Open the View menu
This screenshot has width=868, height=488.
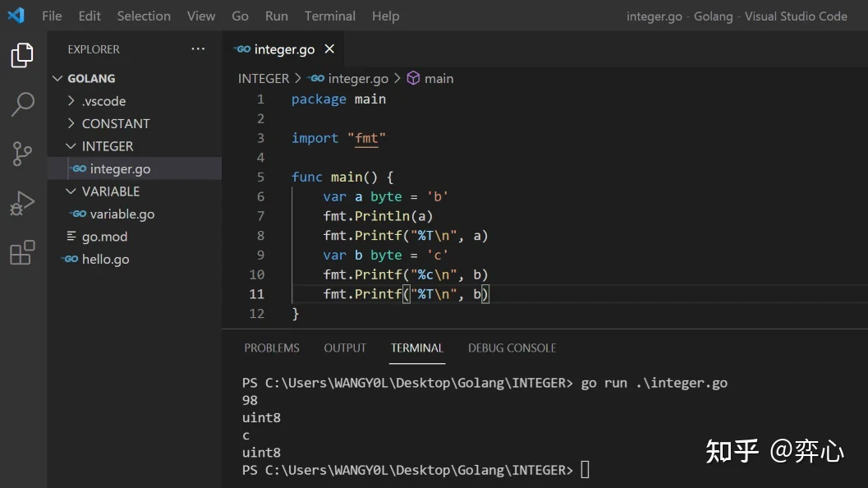(x=201, y=16)
